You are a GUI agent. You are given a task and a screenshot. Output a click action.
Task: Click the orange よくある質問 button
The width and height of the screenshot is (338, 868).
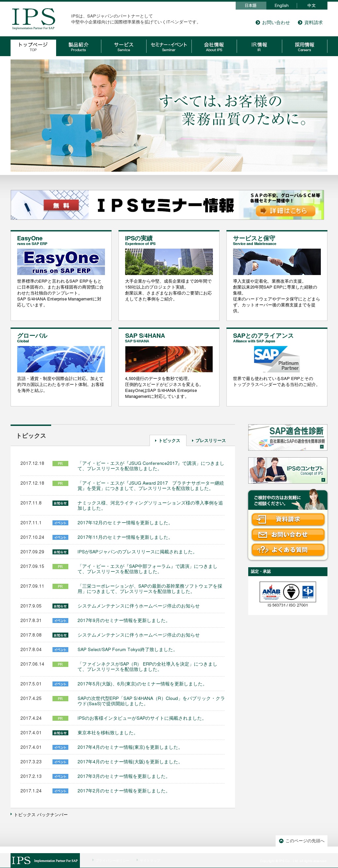[x=288, y=550]
